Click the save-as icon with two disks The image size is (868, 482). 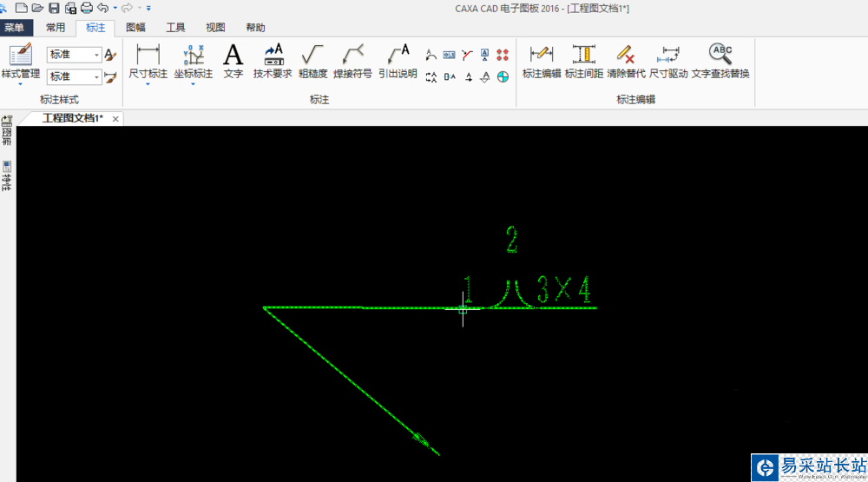(x=70, y=8)
